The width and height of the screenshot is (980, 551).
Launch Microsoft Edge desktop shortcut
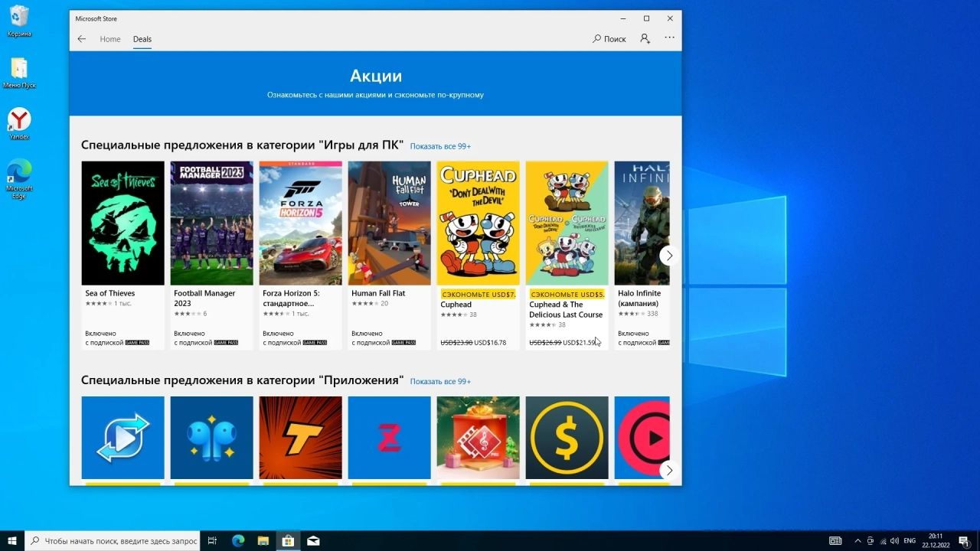click(19, 179)
